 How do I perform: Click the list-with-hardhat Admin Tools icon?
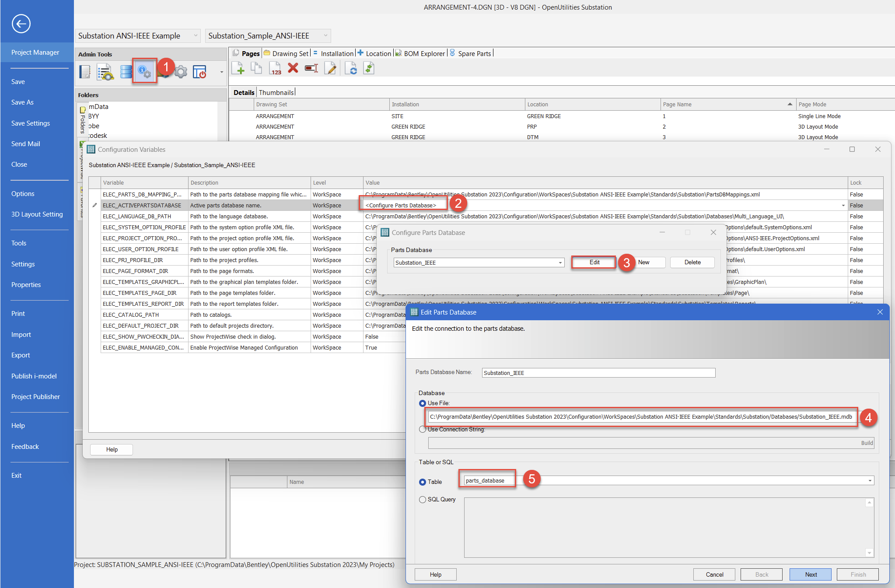coord(105,72)
